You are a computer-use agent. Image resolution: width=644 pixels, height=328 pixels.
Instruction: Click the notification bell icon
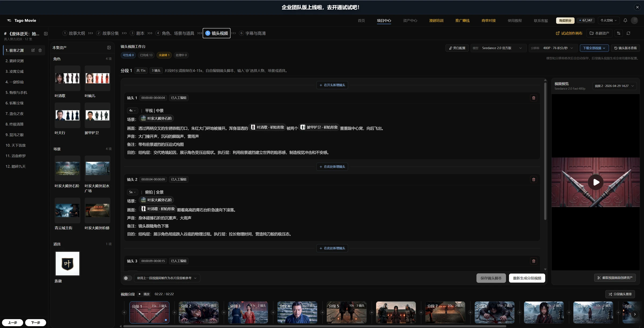625,20
